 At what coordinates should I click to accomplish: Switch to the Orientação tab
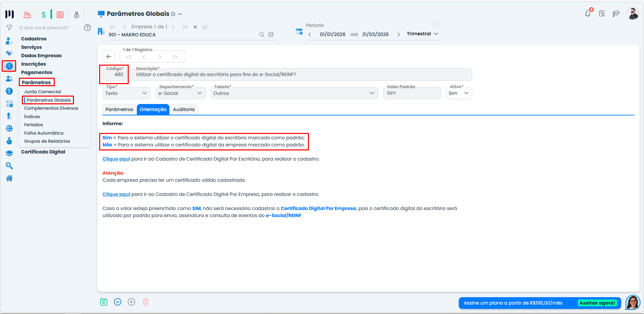click(153, 109)
